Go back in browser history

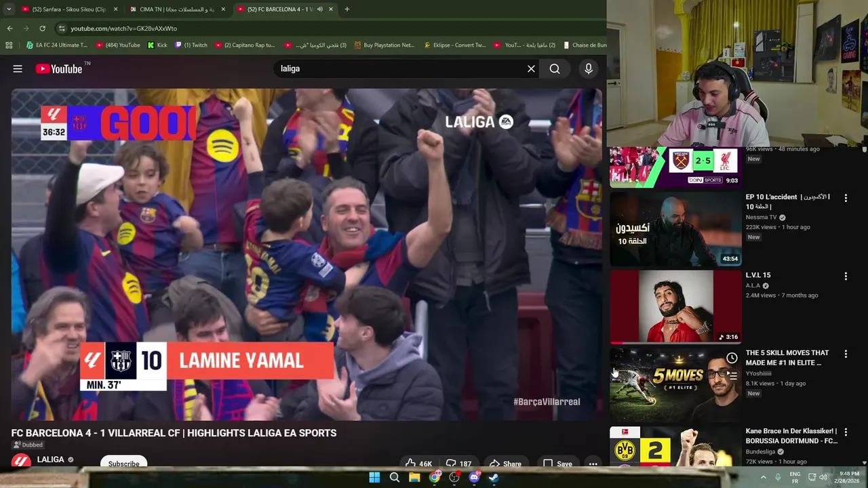pyautogui.click(x=9, y=28)
